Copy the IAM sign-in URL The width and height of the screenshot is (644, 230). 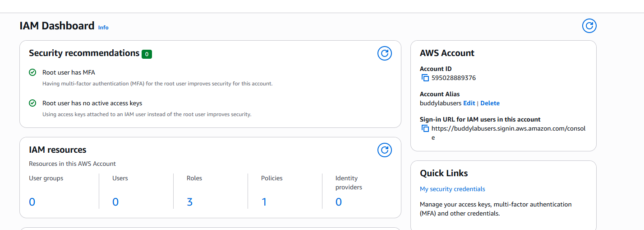[x=425, y=128]
